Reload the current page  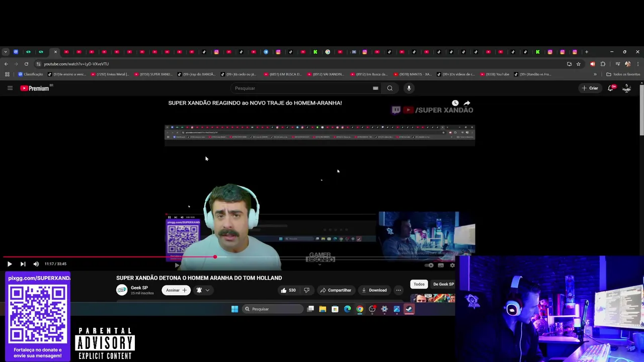pyautogui.click(x=26, y=64)
